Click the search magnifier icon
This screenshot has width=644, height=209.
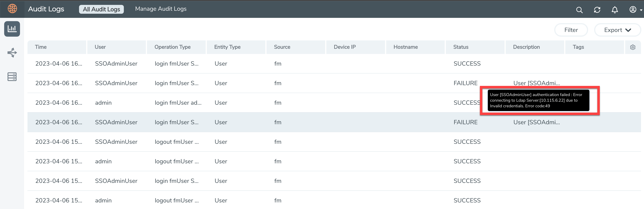579,10
